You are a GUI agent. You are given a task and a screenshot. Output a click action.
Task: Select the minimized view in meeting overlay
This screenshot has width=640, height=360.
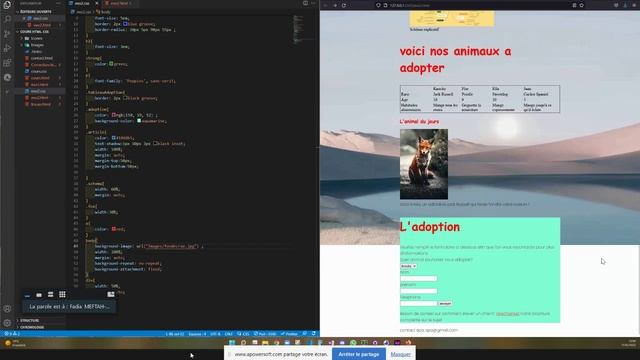click(27, 295)
